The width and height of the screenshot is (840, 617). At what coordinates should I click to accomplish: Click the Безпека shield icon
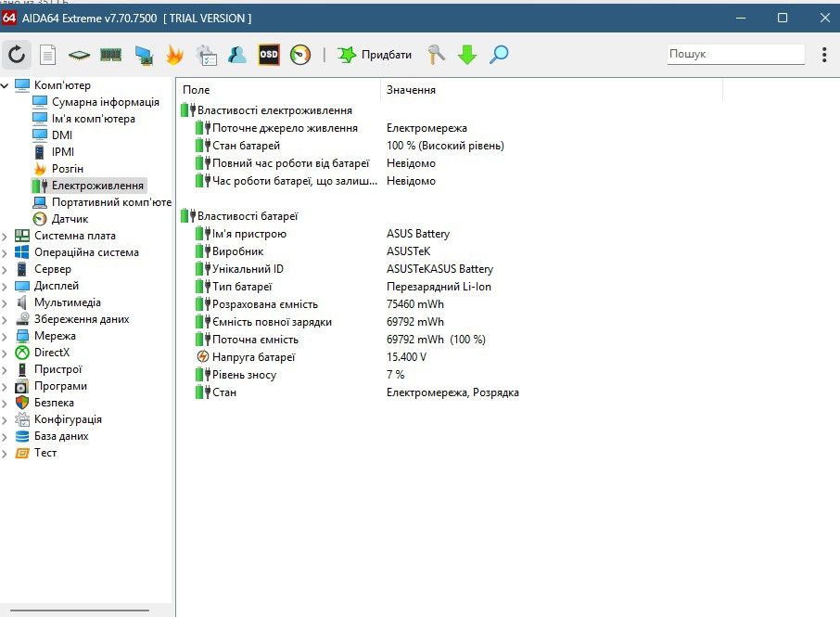click(22, 403)
